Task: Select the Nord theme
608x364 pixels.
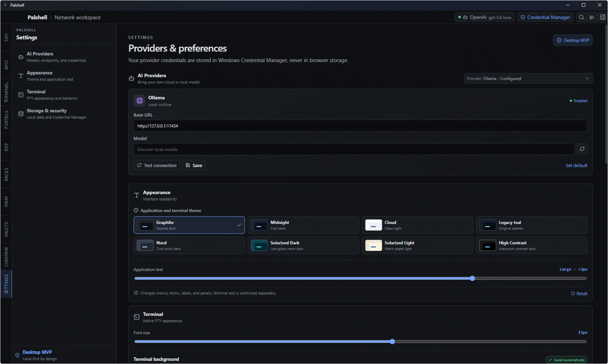Action: click(x=189, y=245)
